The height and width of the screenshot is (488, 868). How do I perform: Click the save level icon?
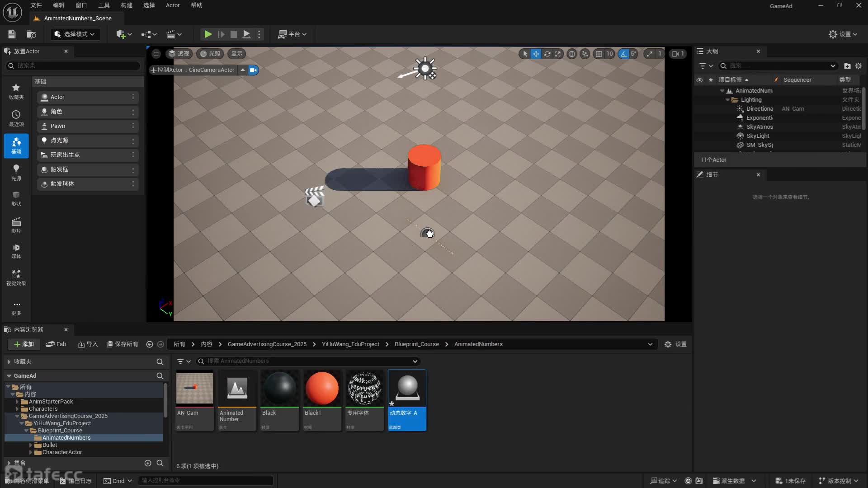click(x=12, y=34)
